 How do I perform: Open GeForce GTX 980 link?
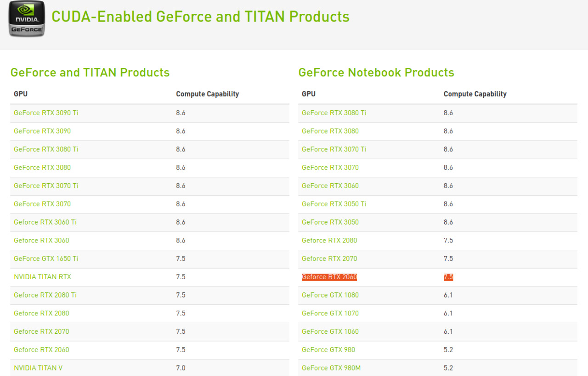(x=328, y=350)
